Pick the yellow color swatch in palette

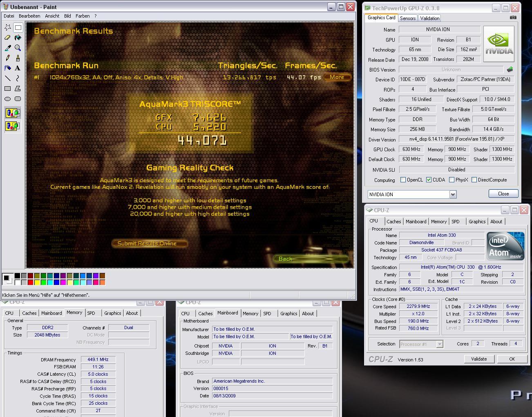pyautogui.click(x=37, y=282)
